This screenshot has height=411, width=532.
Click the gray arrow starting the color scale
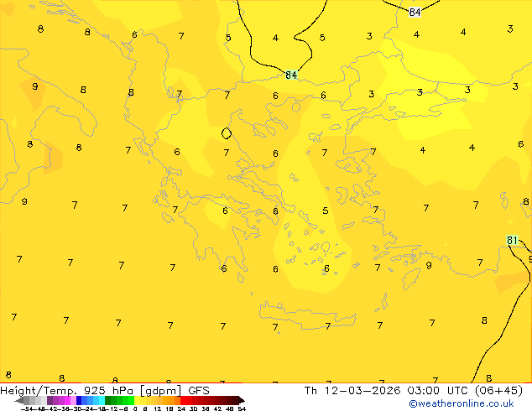[19, 400]
